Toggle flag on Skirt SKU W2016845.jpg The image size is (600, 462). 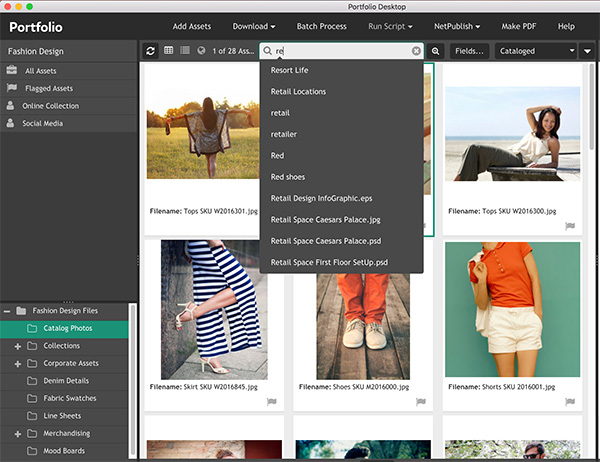[x=272, y=401]
